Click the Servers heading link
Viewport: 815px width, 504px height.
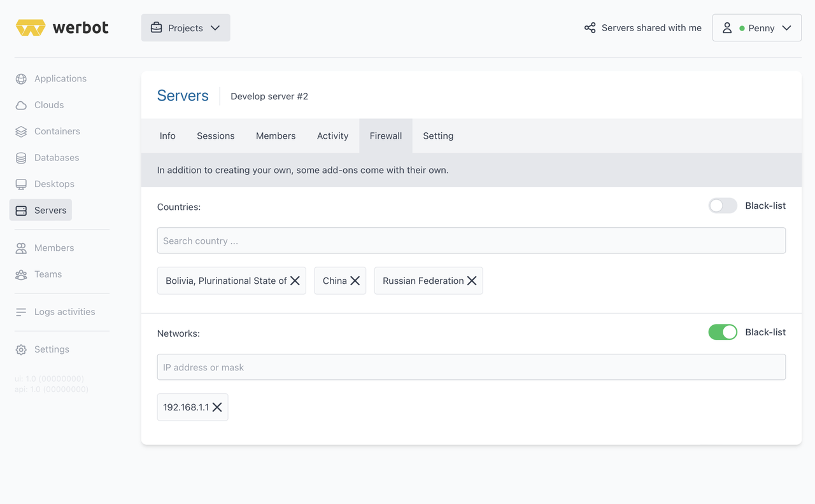pyautogui.click(x=183, y=95)
